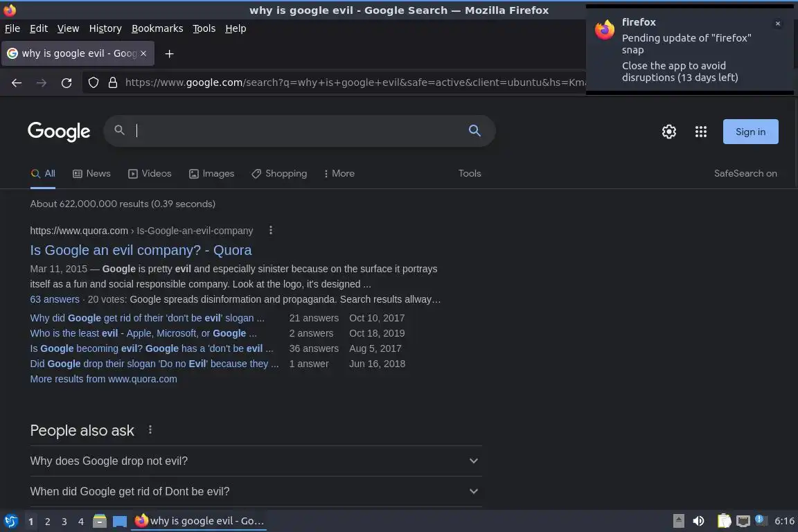Open the Tools menu in menu bar

(x=204, y=28)
